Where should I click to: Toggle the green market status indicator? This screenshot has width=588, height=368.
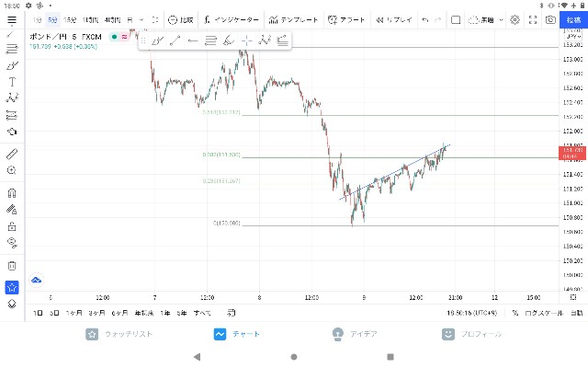[114, 37]
